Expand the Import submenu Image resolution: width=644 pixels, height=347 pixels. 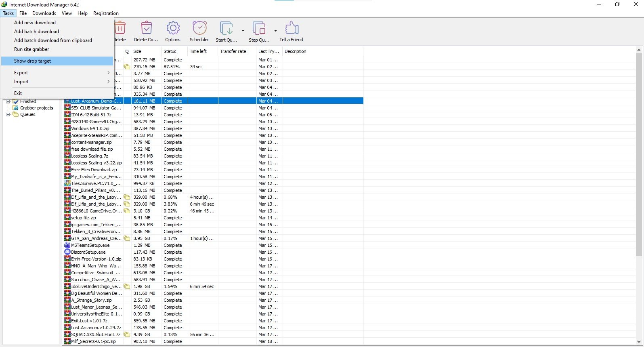point(108,82)
